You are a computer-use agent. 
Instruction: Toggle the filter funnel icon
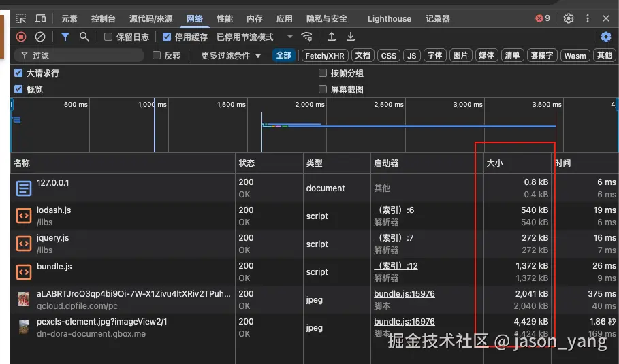click(x=65, y=37)
